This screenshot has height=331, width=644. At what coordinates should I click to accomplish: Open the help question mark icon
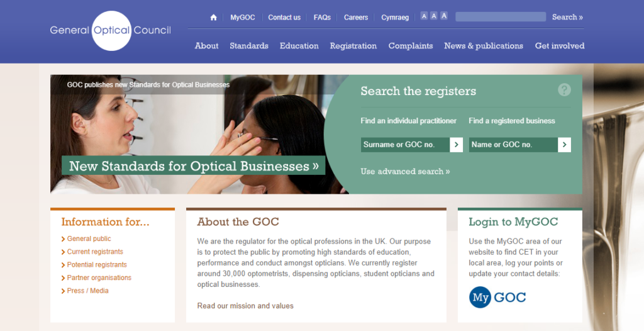tap(564, 89)
